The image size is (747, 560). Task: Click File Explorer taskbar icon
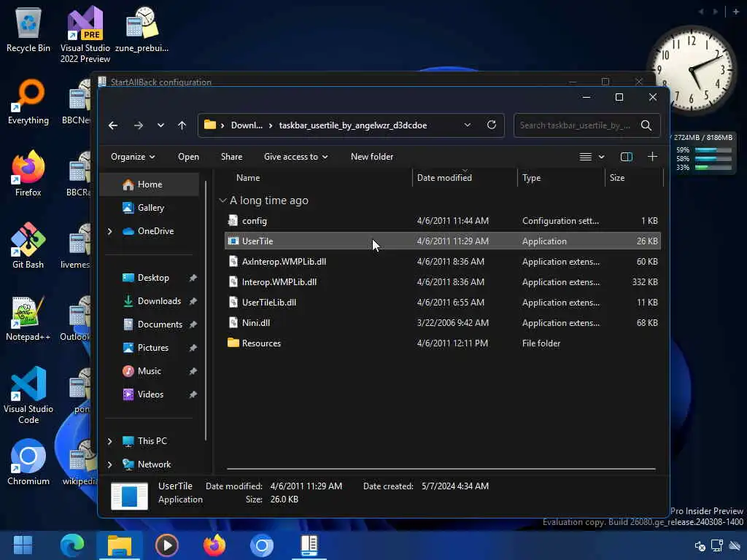(x=119, y=545)
